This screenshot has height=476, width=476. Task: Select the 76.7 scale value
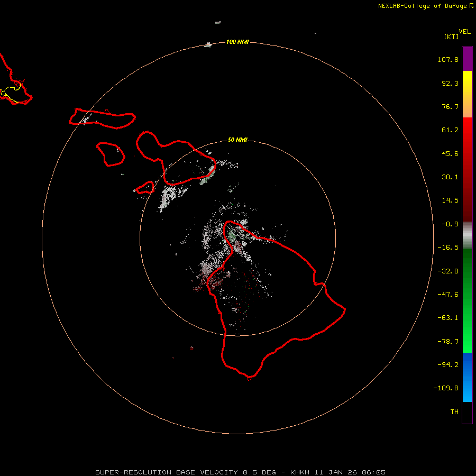coord(450,106)
